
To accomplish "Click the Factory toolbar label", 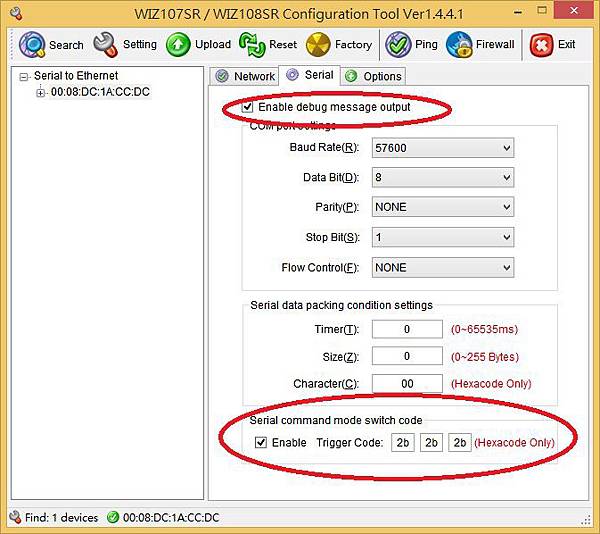I will pos(354,44).
